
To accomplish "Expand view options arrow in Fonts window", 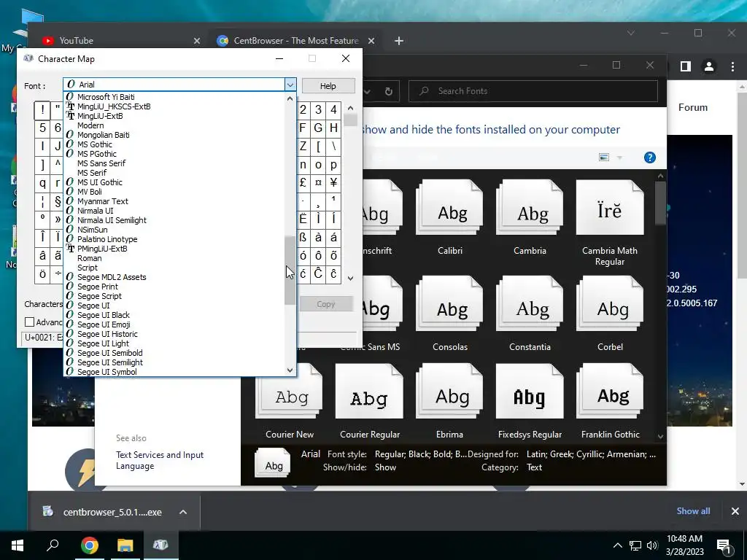I will click(x=620, y=157).
